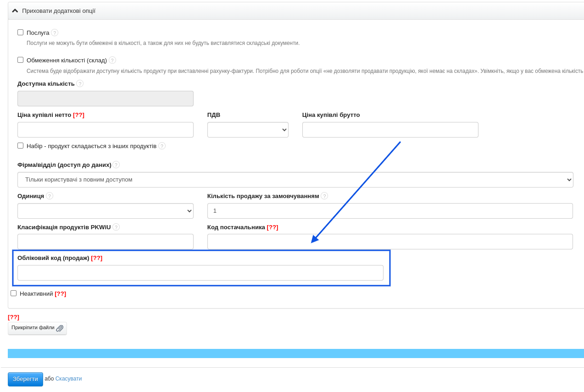584x392 pixels.
Task: Toggle Обмеження кількості (склад) checkbox
Action: 21,60
